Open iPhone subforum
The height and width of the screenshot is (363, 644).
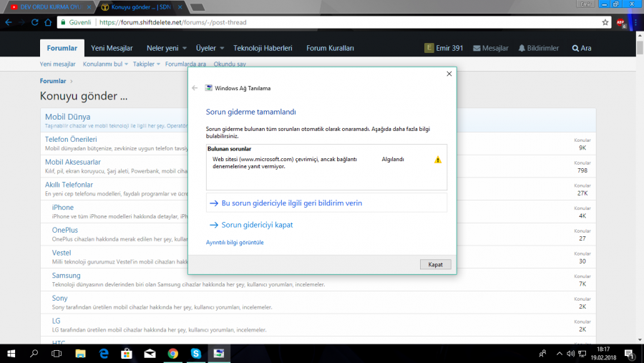pos(63,208)
